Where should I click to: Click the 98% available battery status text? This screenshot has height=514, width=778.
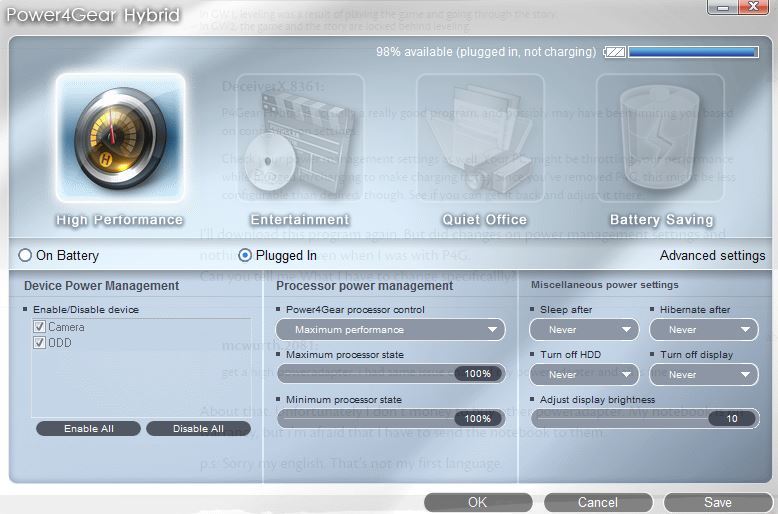tap(486, 52)
